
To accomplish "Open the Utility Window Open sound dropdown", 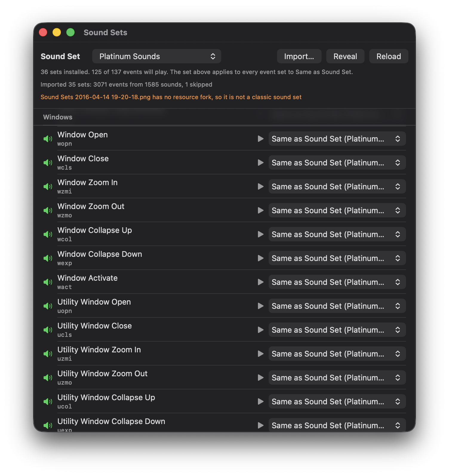I will coord(337,306).
